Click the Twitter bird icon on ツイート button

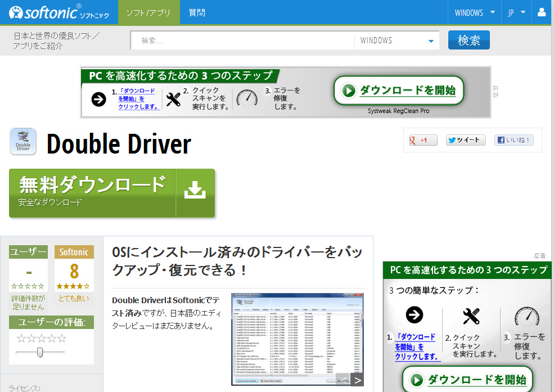(x=452, y=139)
